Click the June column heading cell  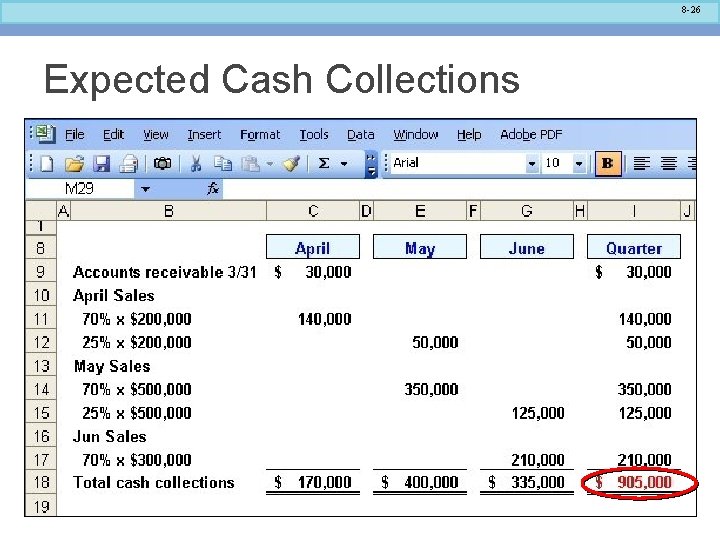point(527,247)
